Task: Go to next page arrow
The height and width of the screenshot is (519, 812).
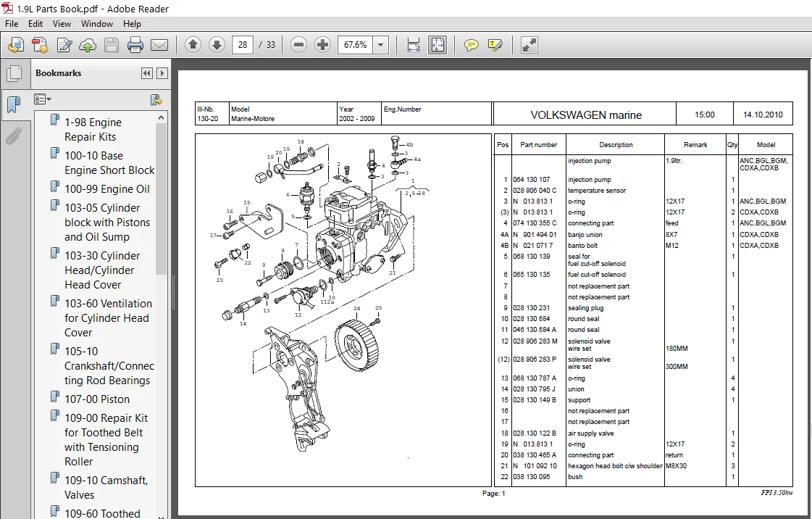Action: (x=217, y=45)
